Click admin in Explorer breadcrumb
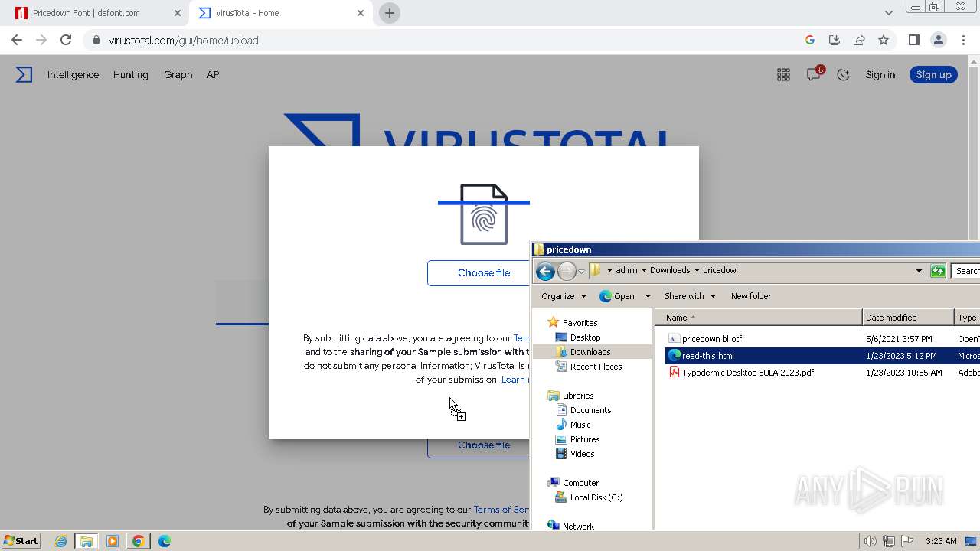Image resolution: width=980 pixels, height=551 pixels. [x=626, y=270]
